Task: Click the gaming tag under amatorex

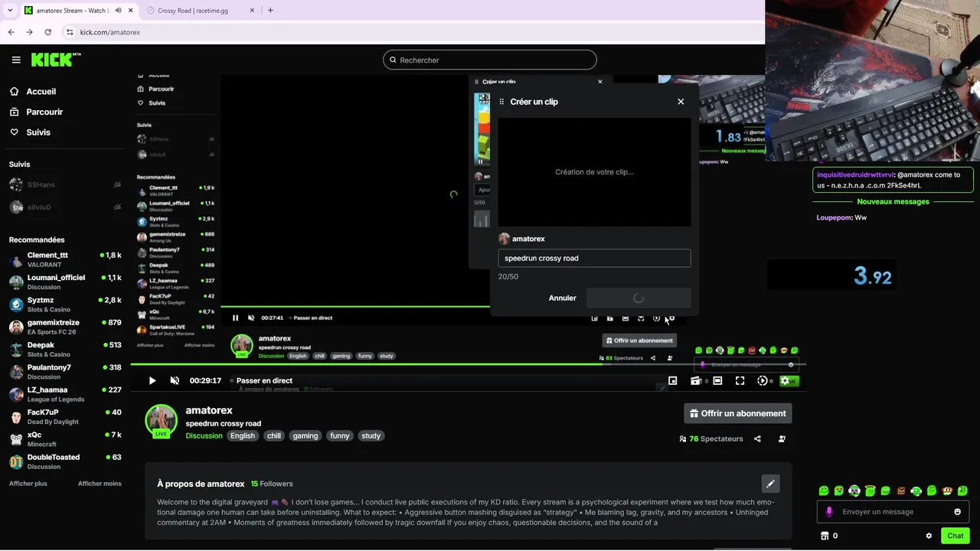Action: (x=305, y=436)
